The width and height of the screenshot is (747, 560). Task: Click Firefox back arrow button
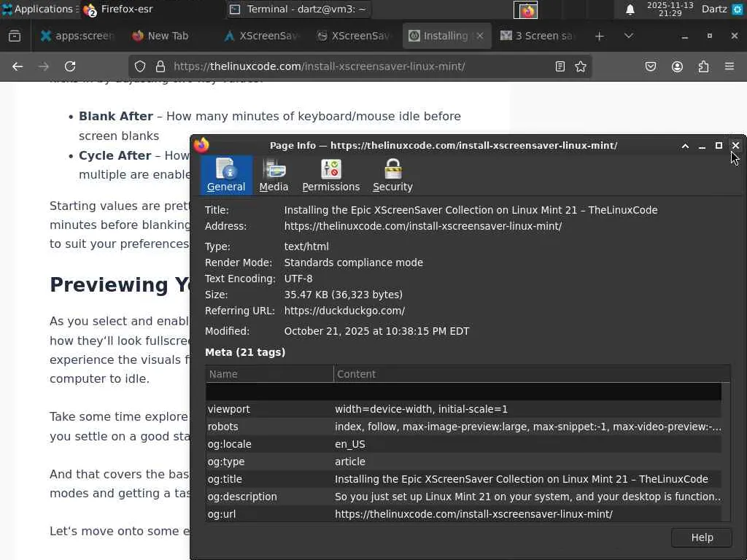pos(18,66)
